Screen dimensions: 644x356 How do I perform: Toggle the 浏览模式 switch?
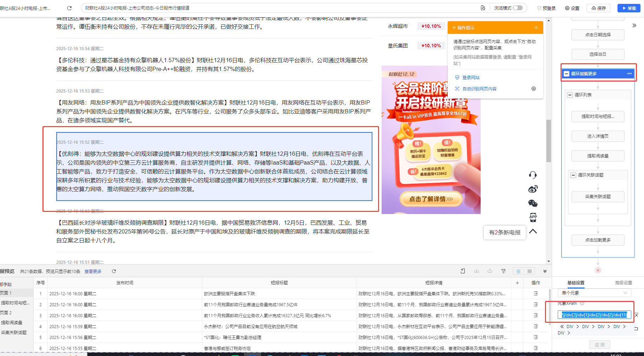tap(518, 8)
